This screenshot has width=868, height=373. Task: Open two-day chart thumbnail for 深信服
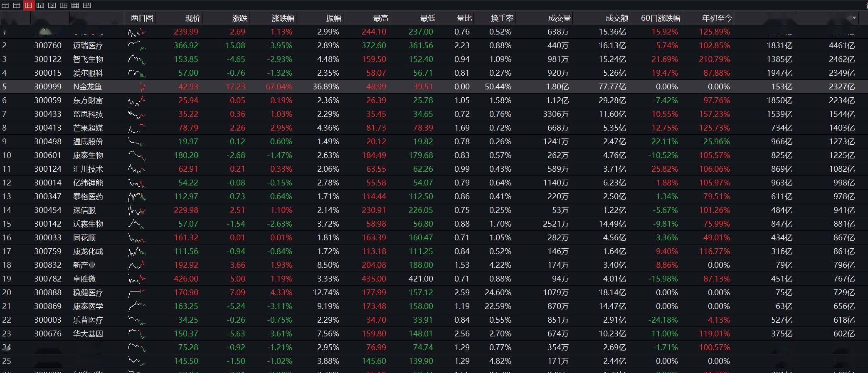(x=137, y=210)
